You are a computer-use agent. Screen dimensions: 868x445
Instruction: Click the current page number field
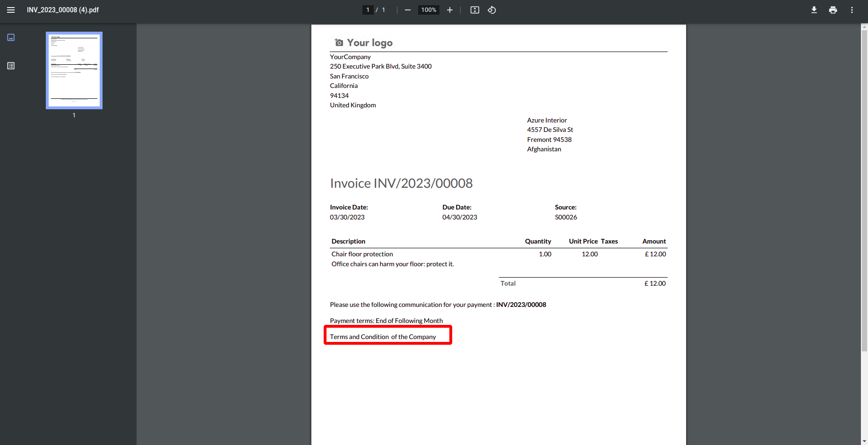(x=368, y=10)
